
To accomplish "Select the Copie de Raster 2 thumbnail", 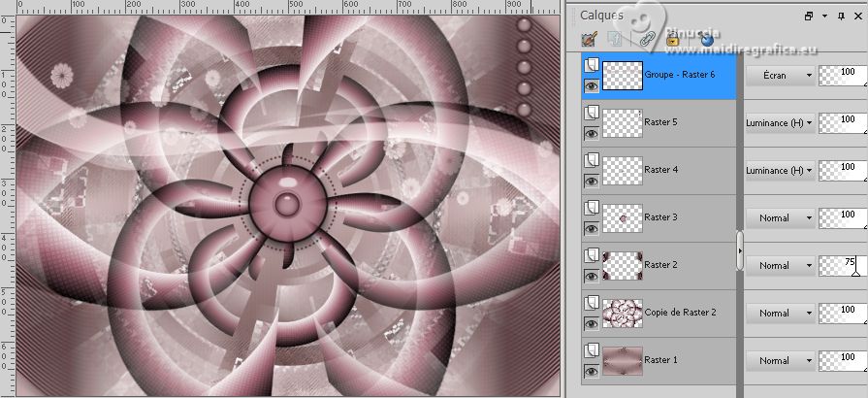I will (x=623, y=314).
